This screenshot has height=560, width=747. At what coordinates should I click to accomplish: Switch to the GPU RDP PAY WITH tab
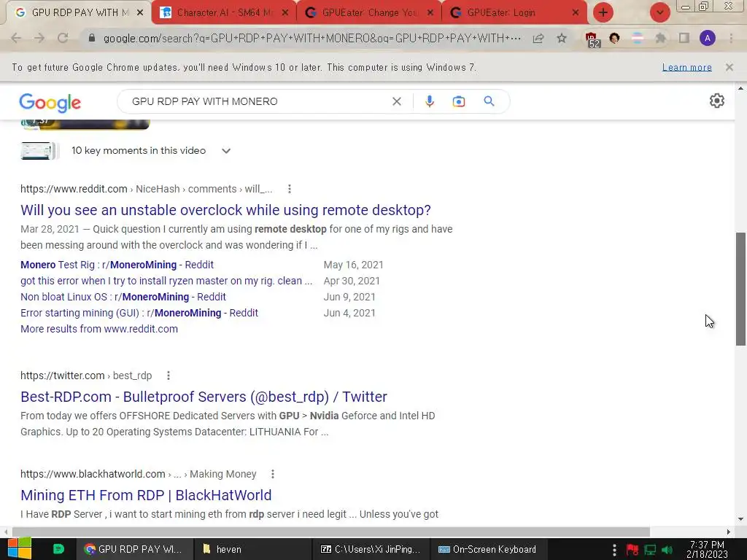[x=74, y=13]
